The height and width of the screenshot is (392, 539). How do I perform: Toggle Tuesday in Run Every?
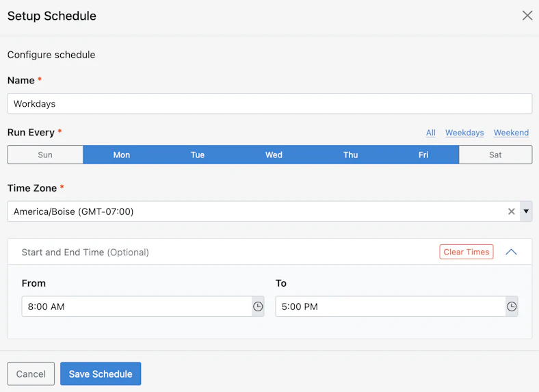pyautogui.click(x=198, y=155)
